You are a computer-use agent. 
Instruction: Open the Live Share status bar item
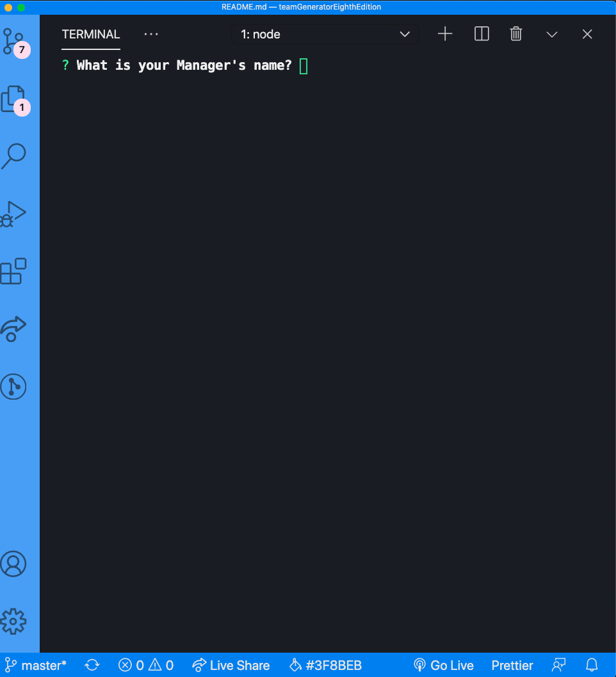tap(231, 665)
